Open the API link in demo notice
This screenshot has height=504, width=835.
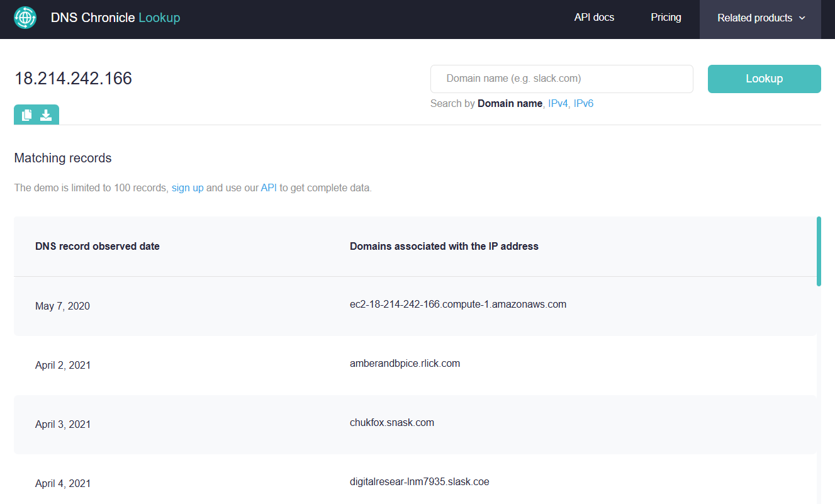pyautogui.click(x=269, y=188)
